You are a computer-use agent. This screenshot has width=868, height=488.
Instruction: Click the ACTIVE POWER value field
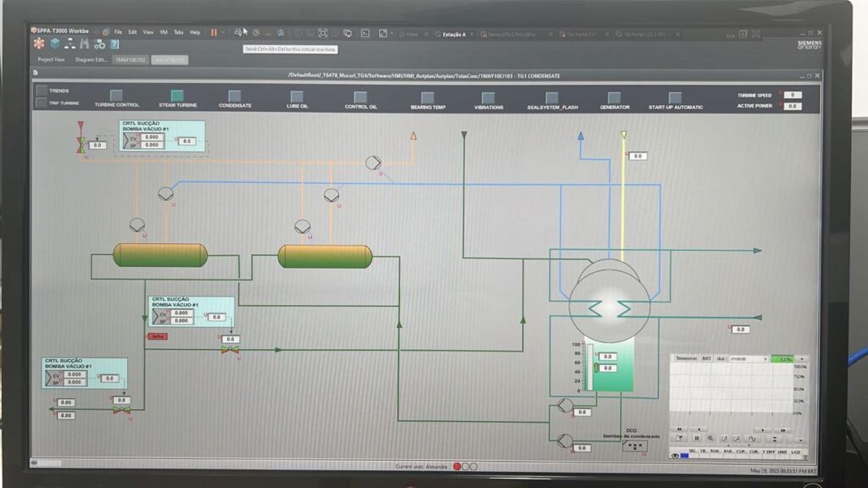793,106
